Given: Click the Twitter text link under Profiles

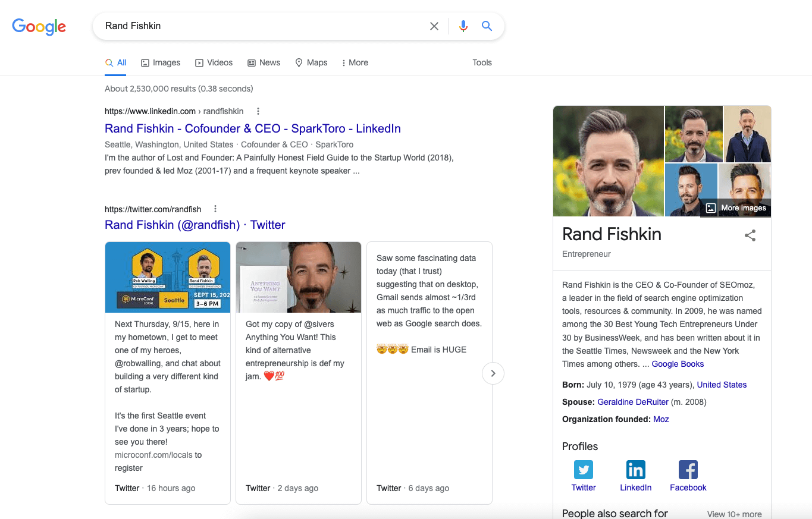Looking at the screenshot, I should tap(584, 487).
